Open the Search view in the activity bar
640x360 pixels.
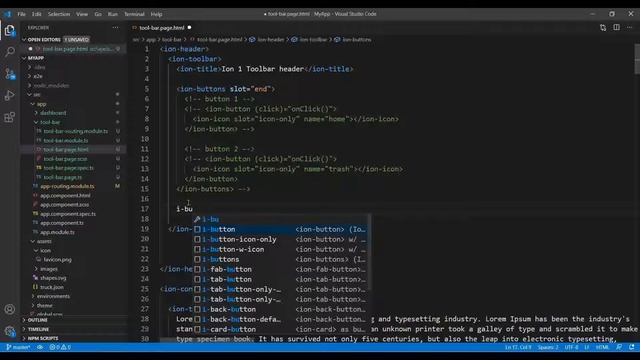(10, 52)
